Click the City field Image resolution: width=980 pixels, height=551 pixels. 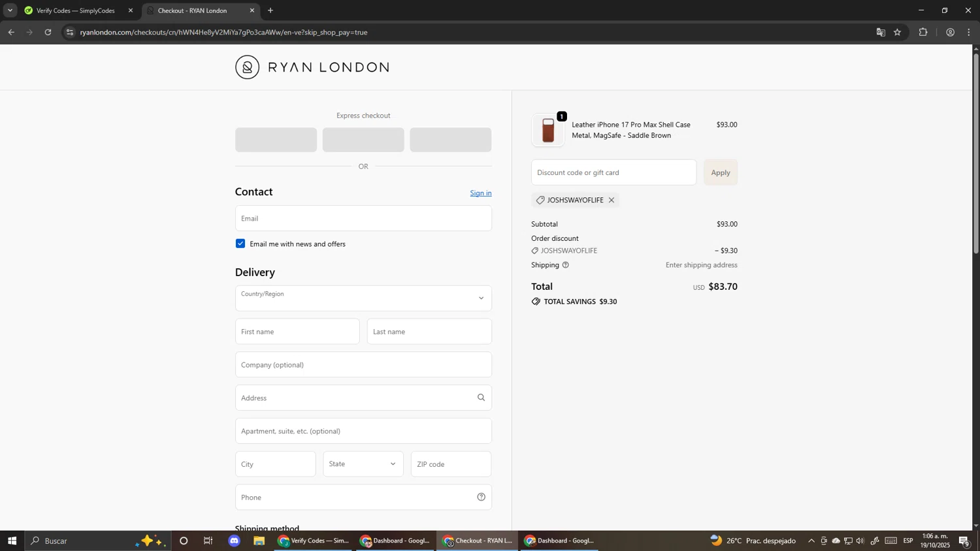click(276, 464)
